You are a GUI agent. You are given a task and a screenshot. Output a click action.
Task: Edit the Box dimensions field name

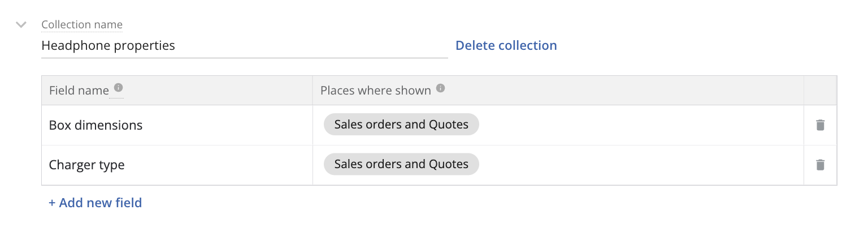coord(177,125)
